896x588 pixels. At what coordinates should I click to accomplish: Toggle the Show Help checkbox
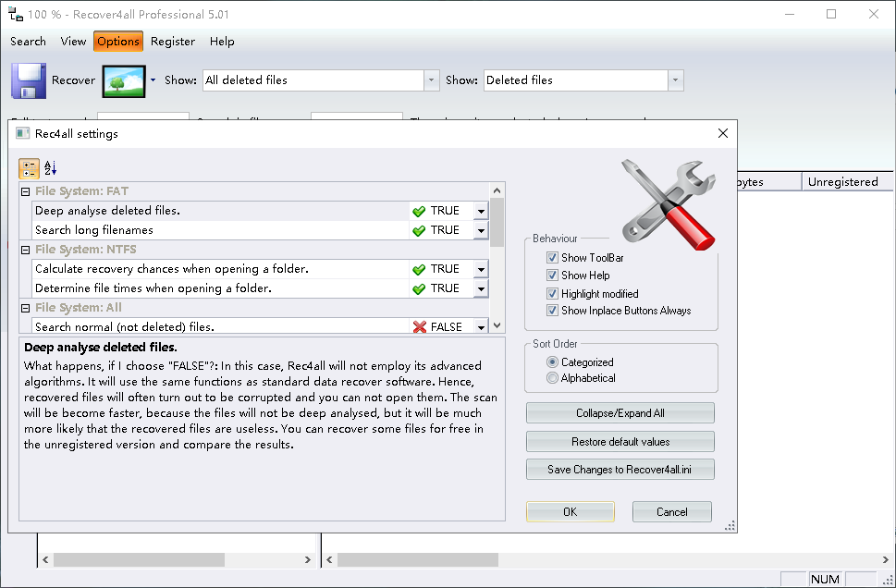pos(552,275)
